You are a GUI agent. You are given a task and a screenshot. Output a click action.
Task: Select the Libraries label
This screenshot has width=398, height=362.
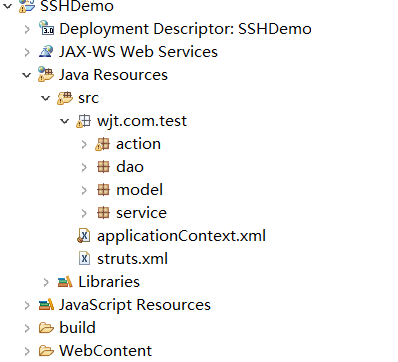tap(109, 282)
